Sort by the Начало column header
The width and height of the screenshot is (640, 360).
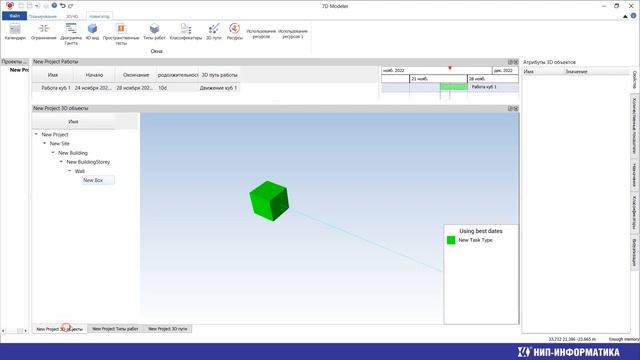coord(94,75)
